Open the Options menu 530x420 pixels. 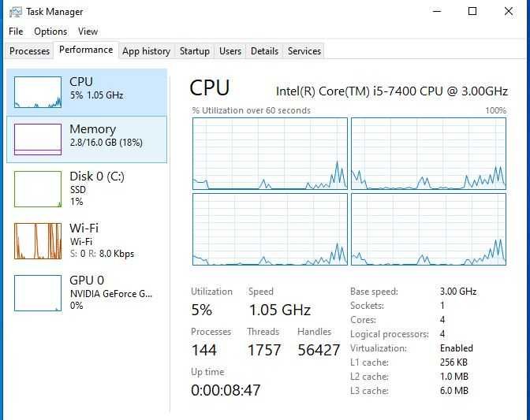pyautogui.click(x=50, y=32)
